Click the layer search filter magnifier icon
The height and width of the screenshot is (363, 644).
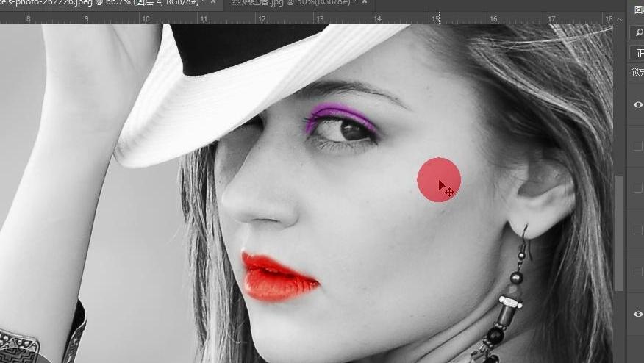639,32
